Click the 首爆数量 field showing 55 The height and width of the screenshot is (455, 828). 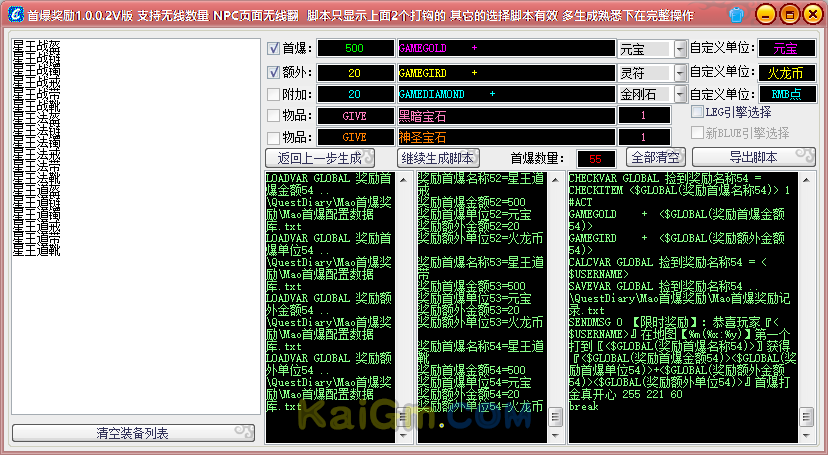[x=596, y=159]
